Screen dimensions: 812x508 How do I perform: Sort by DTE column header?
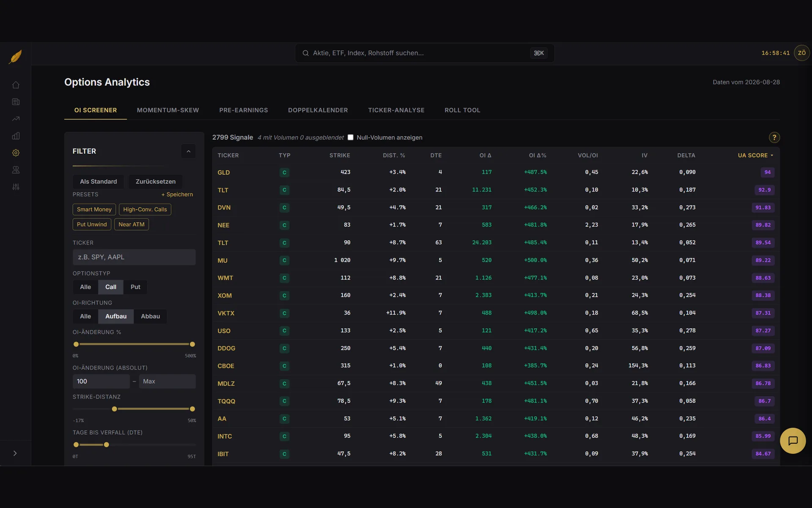pos(436,155)
